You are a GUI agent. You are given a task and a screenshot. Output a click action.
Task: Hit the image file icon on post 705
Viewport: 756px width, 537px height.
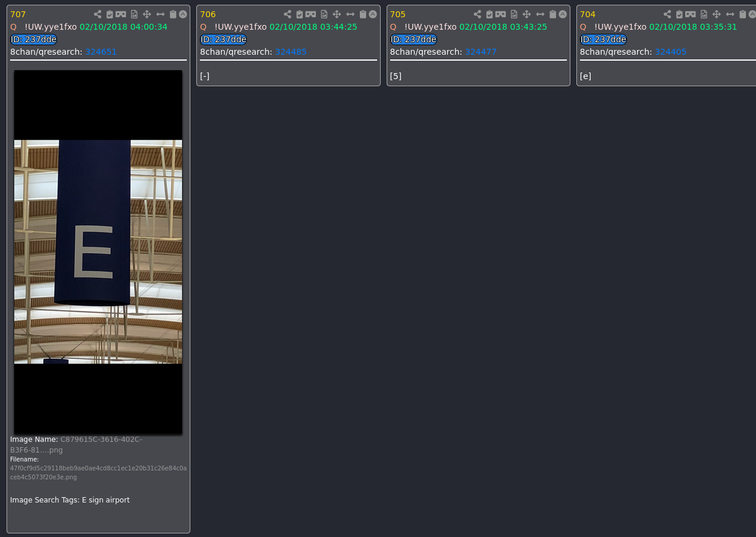click(513, 14)
